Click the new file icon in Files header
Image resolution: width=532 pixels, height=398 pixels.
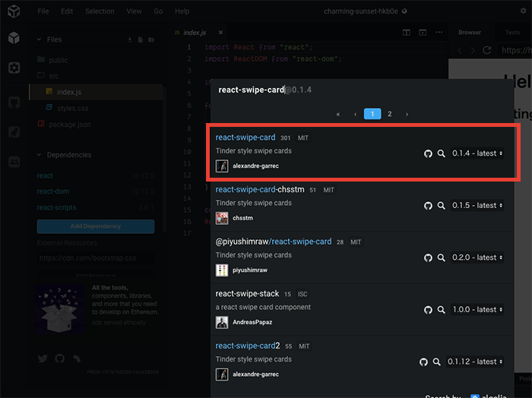pyautogui.click(x=141, y=39)
